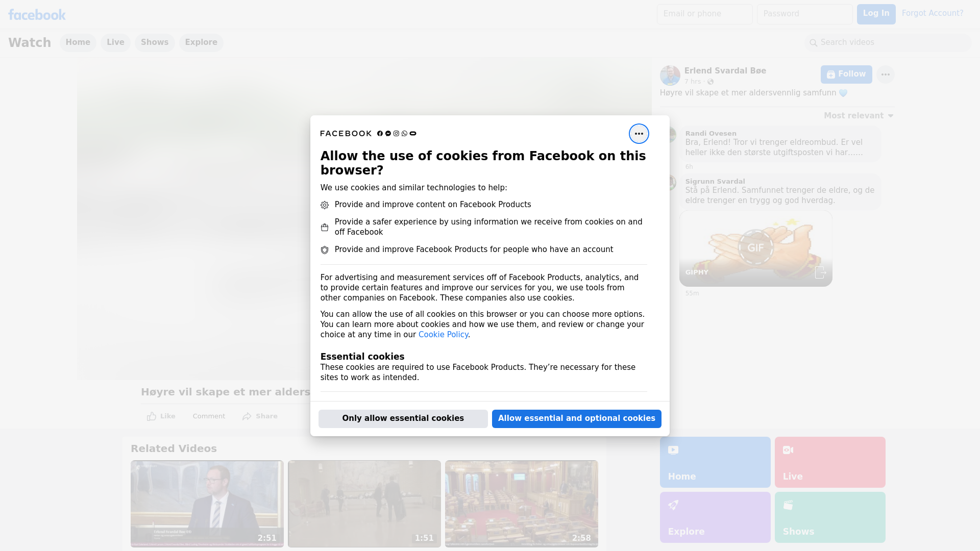The image size is (980, 551).
Task: Open the blue Home tile
Action: (x=715, y=462)
